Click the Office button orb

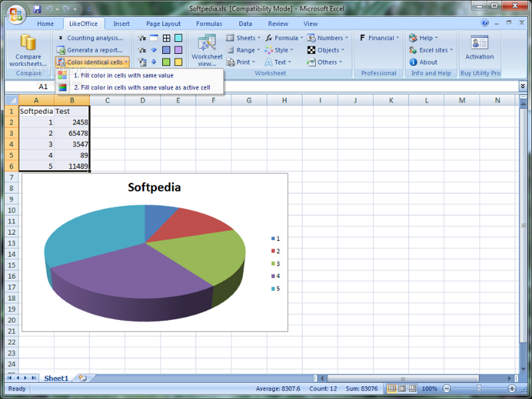(16, 15)
